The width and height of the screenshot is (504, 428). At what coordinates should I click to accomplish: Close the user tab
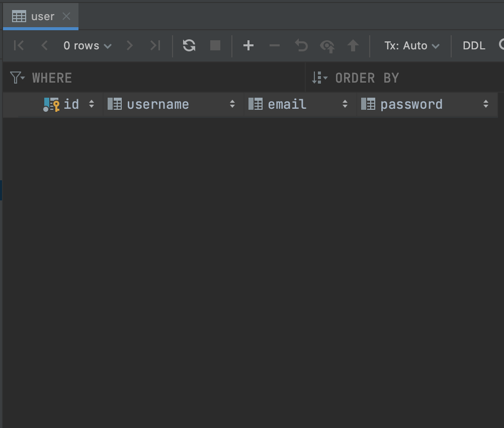(66, 16)
